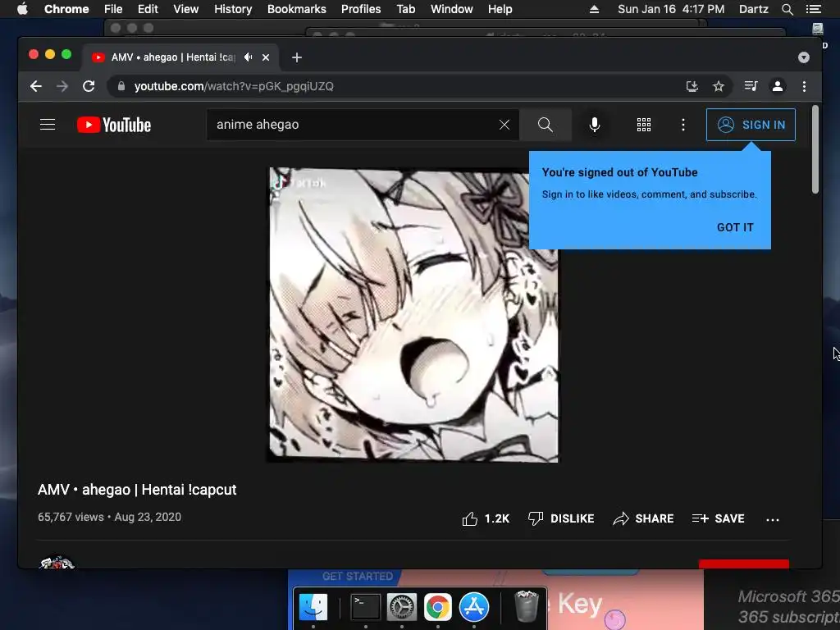Click the eject icon in menu bar

click(x=594, y=9)
